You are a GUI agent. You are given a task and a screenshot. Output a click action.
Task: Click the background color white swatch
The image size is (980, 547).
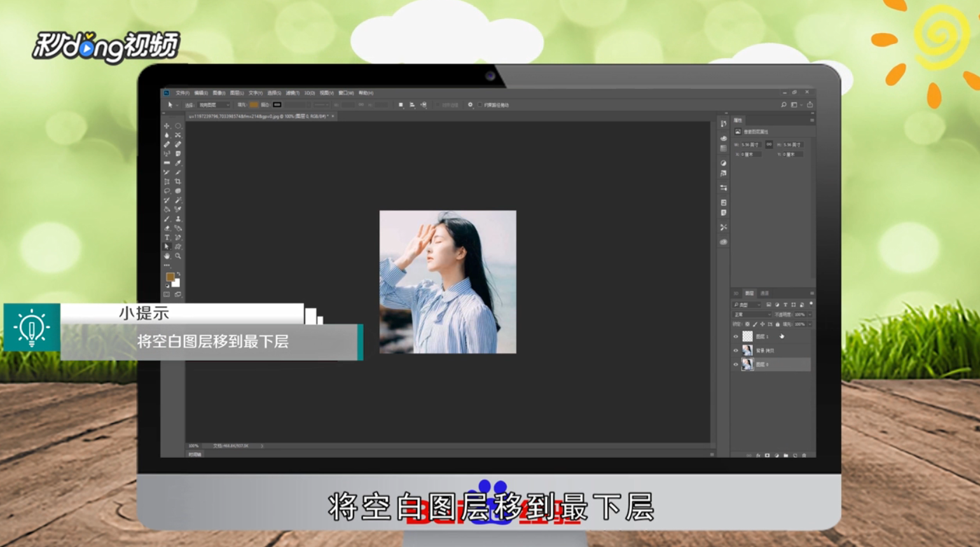tap(177, 284)
